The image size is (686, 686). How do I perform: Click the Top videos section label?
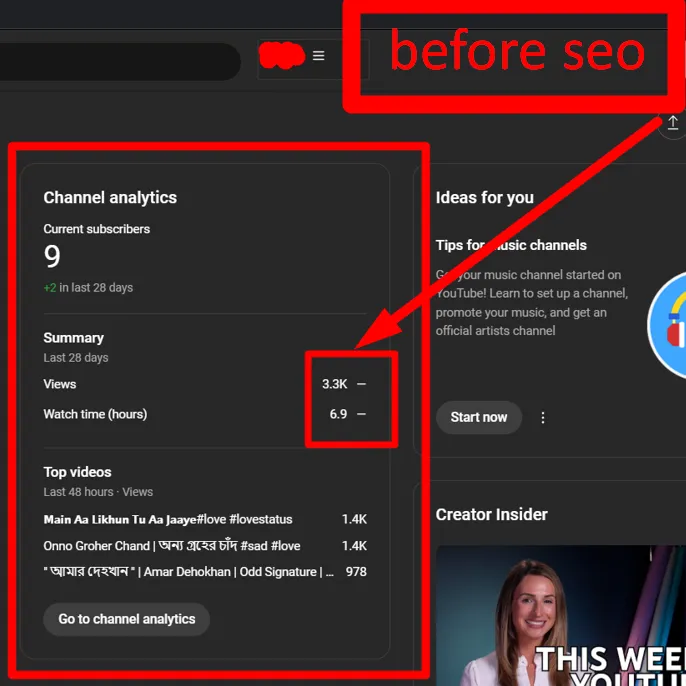(x=77, y=472)
